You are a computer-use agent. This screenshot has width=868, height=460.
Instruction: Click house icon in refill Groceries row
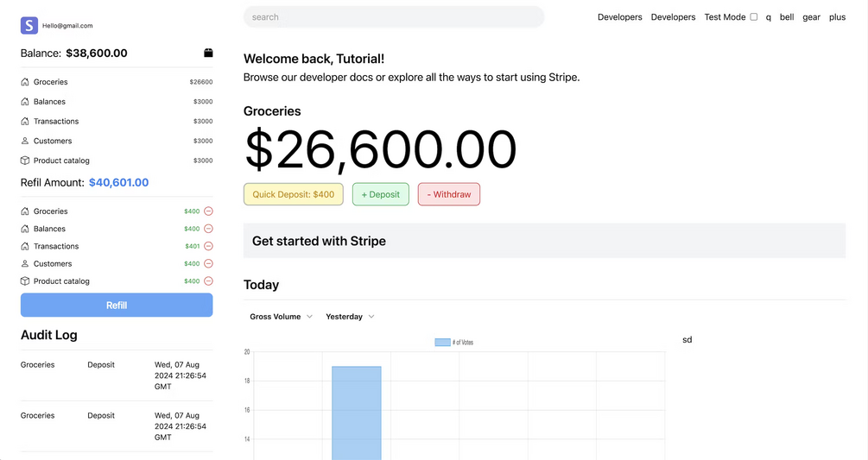coord(25,211)
